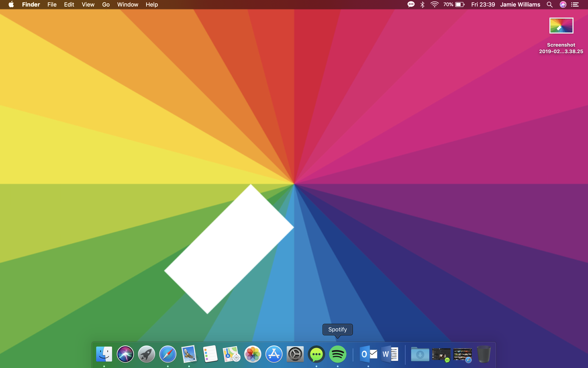588x368 pixels.
Task: Open the Finder application menu
Action: pos(31,4)
